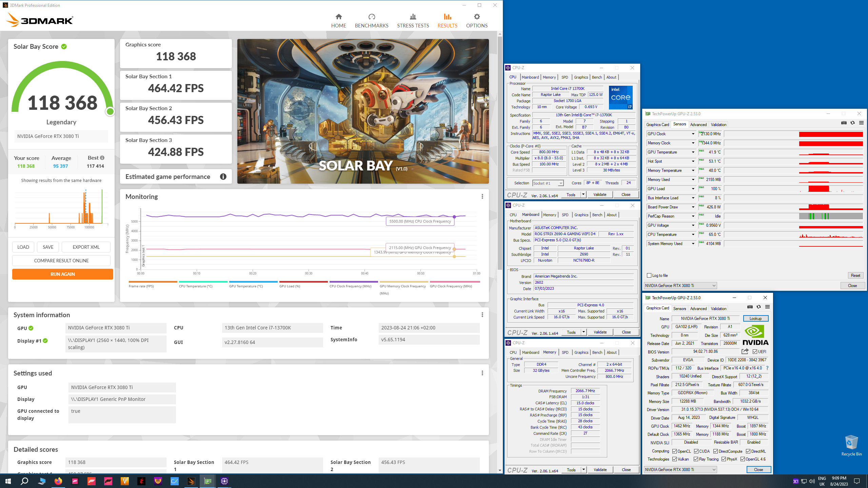868x488 pixels.
Task: Open the volume icon in system tray
Action: (812, 481)
